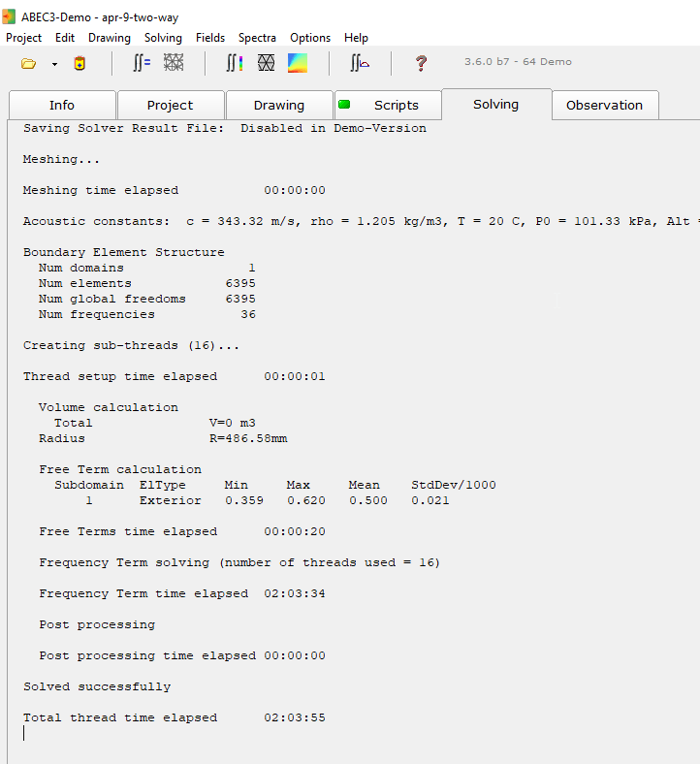700x764 pixels.
Task: Click the 'Exterior' ElType value
Action: pyautogui.click(x=170, y=500)
